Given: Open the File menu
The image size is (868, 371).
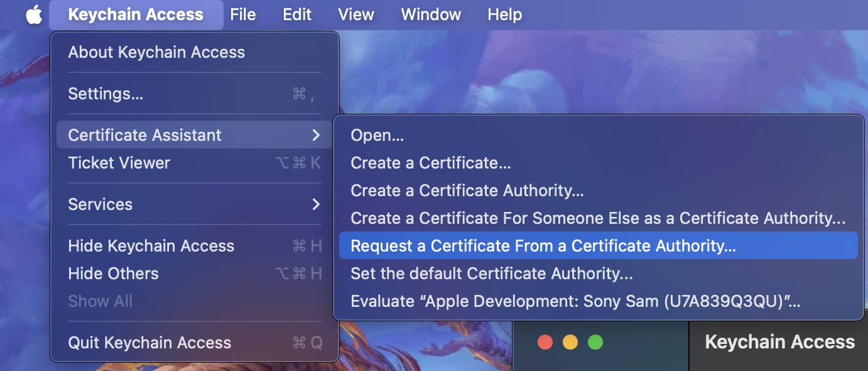Looking at the screenshot, I should point(243,14).
